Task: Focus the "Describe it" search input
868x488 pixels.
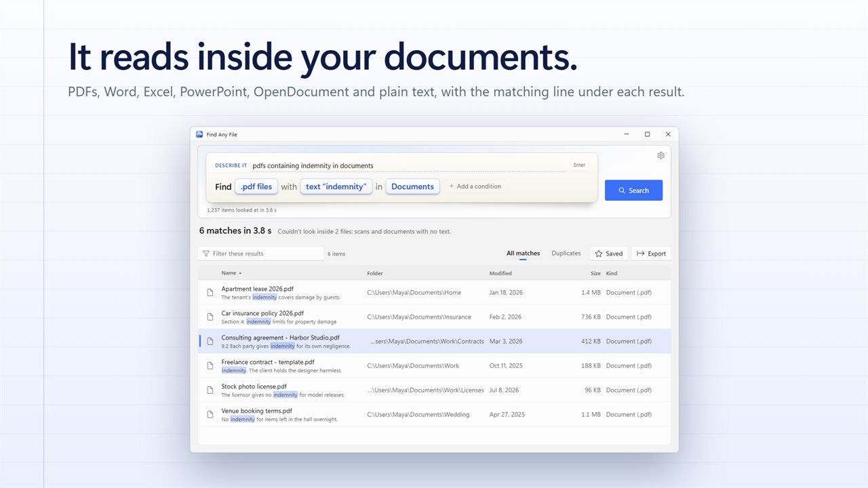Action: coord(408,165)
